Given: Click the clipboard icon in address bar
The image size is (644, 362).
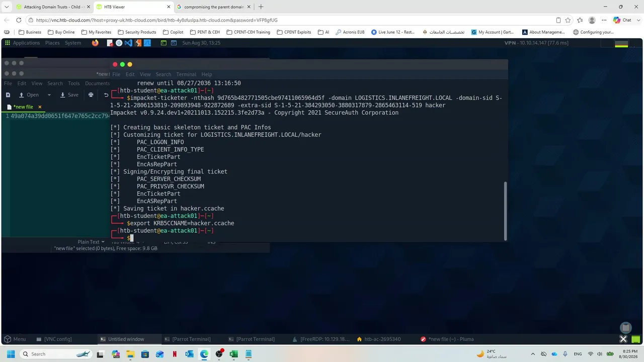Looking at the screenshot, I should (x=558, y=20).
